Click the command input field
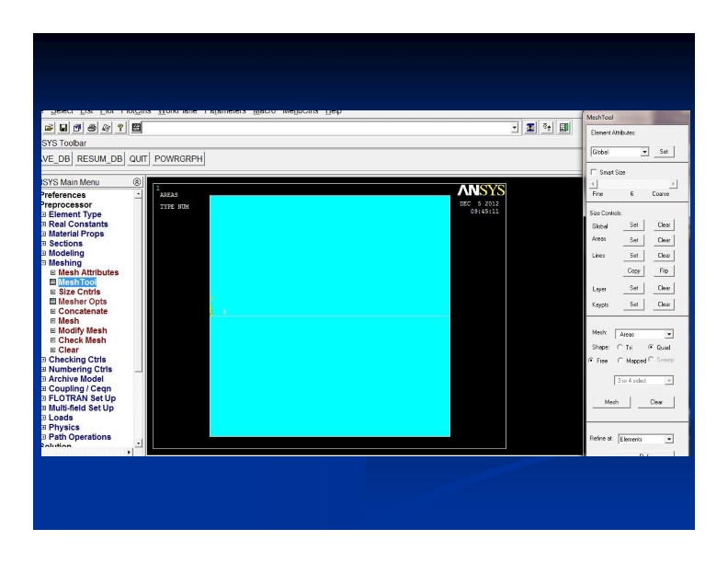Image resolution: width=728 pixels, height=563 pixels. (322, 125)
